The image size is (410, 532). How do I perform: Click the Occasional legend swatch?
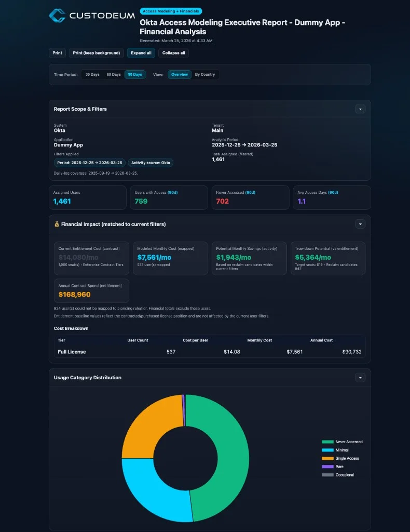coord(327,475)
